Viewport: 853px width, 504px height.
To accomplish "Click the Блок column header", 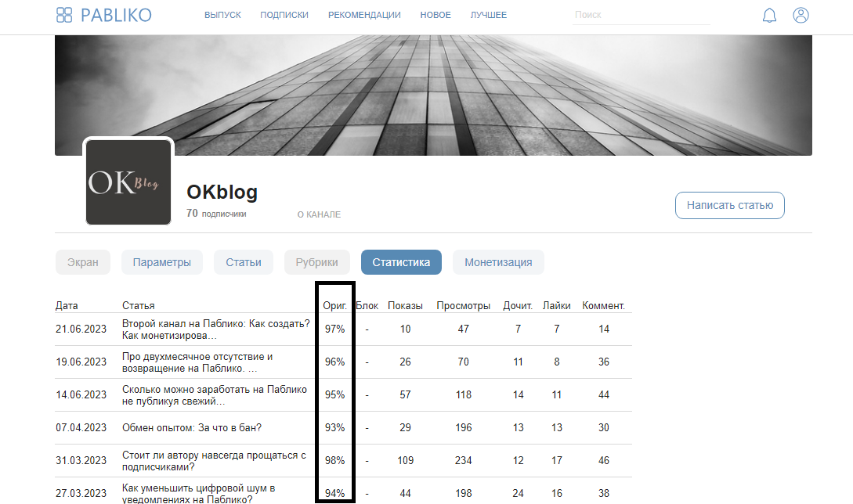I will point(367,305).
